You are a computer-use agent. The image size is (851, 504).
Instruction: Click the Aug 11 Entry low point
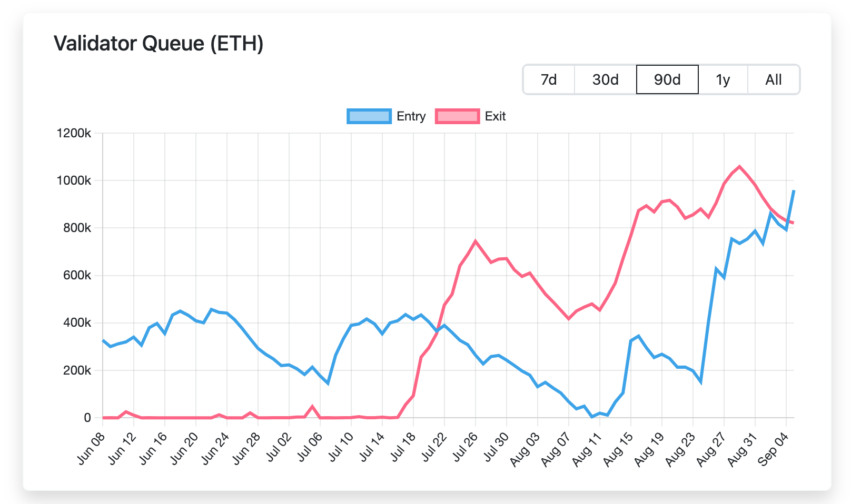coord(596,416)
